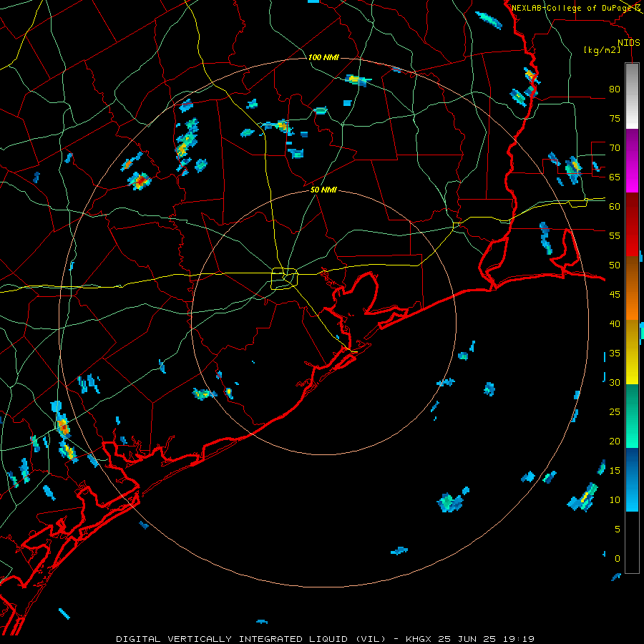This screenshot has height=644, width=644.
Task: Click the 70 value on the legend
Action: (615, 148)
